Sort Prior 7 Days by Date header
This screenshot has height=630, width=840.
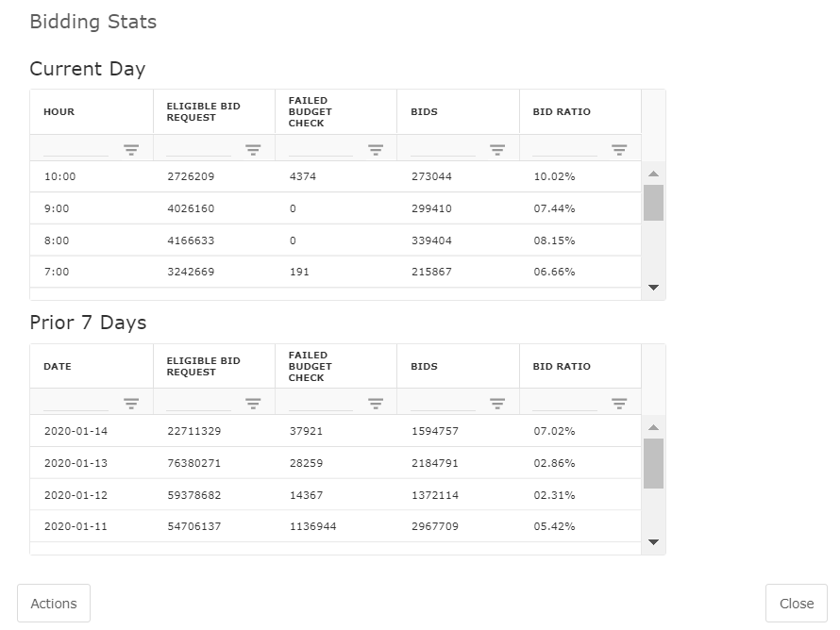tap(58, 367)
